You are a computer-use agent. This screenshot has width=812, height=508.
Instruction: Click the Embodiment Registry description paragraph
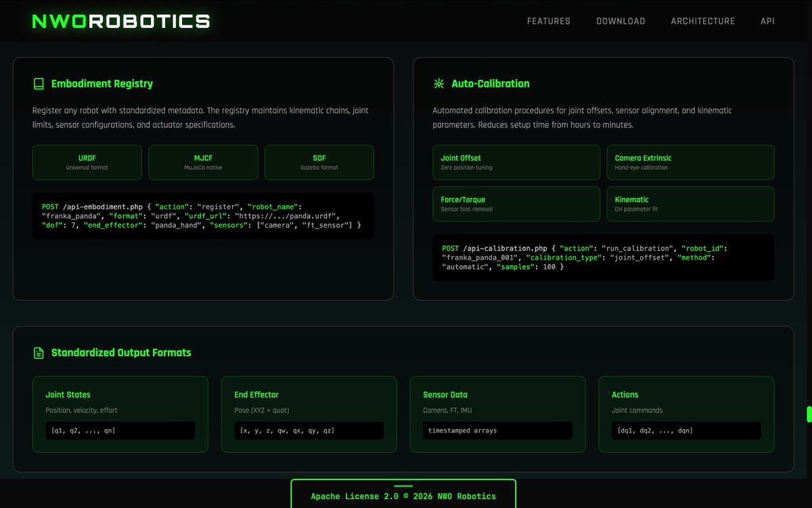pyautogui.click(x=201, y=118)
